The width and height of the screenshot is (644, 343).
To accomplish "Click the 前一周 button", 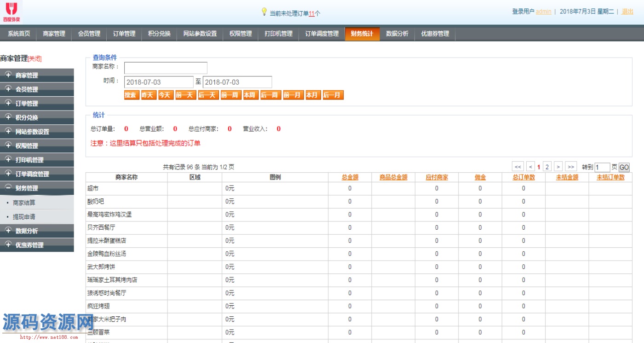I will pyautogui.click(x=230, y=95).
